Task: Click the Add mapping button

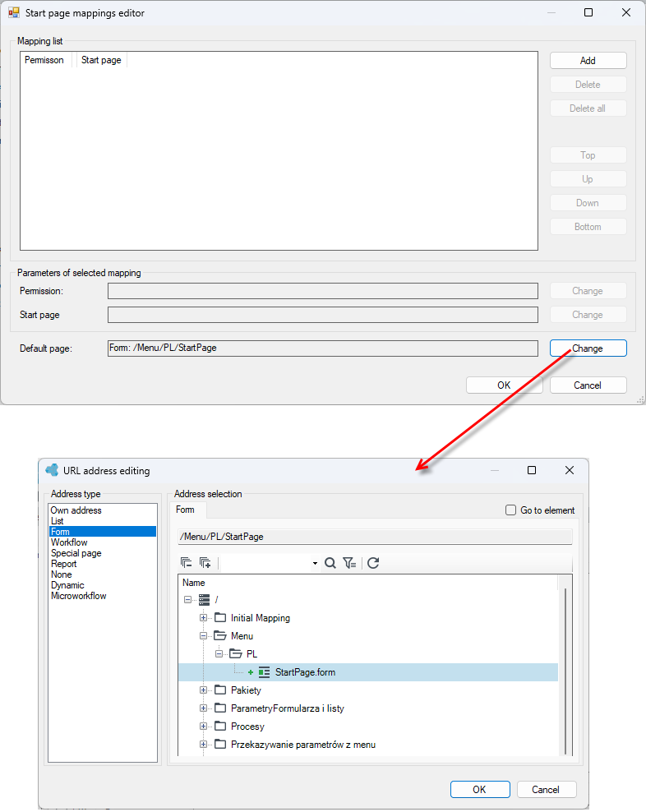Action: (x=588, y=61)
